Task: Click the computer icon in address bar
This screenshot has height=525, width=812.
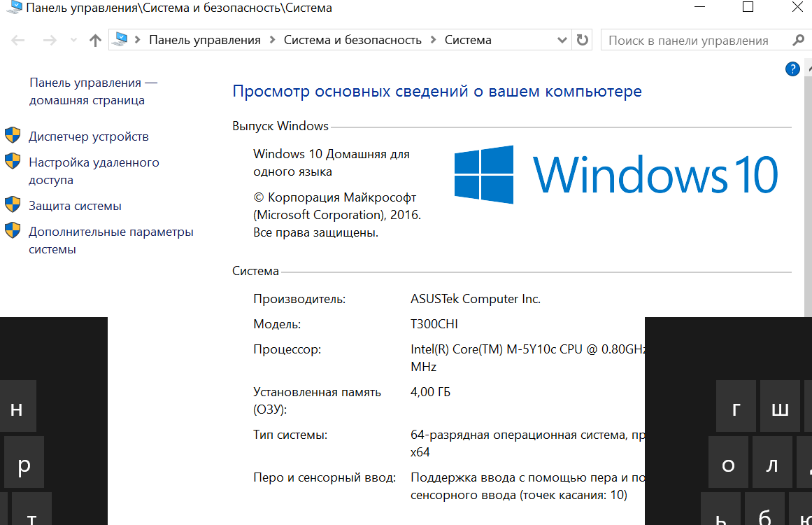Action: click(x=120, y=39)
